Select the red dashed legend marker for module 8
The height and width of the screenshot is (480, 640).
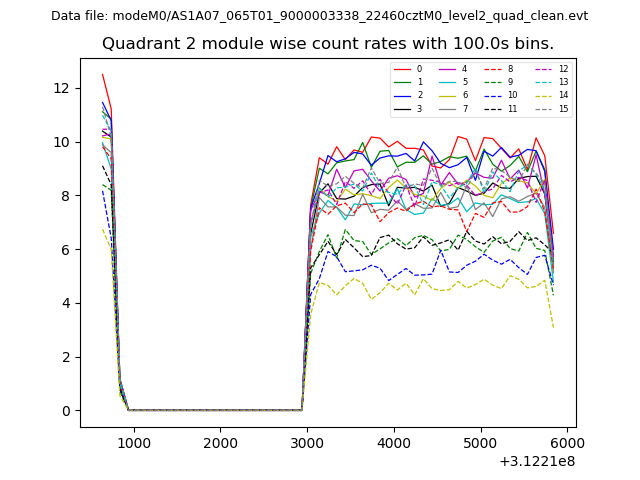(493, 69)
